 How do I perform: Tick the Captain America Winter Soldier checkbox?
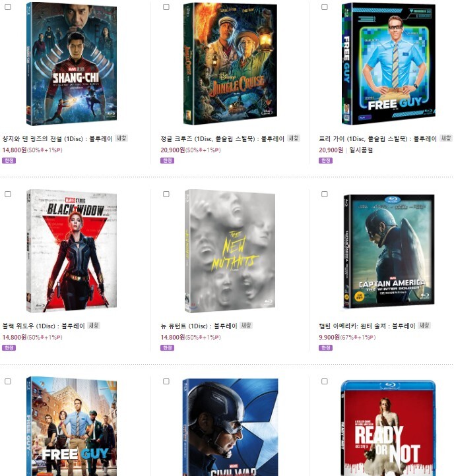click(325, 194)
